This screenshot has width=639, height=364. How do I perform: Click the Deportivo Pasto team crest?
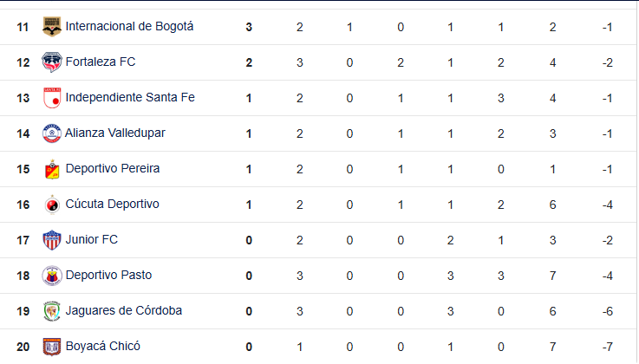click(52, 276)
